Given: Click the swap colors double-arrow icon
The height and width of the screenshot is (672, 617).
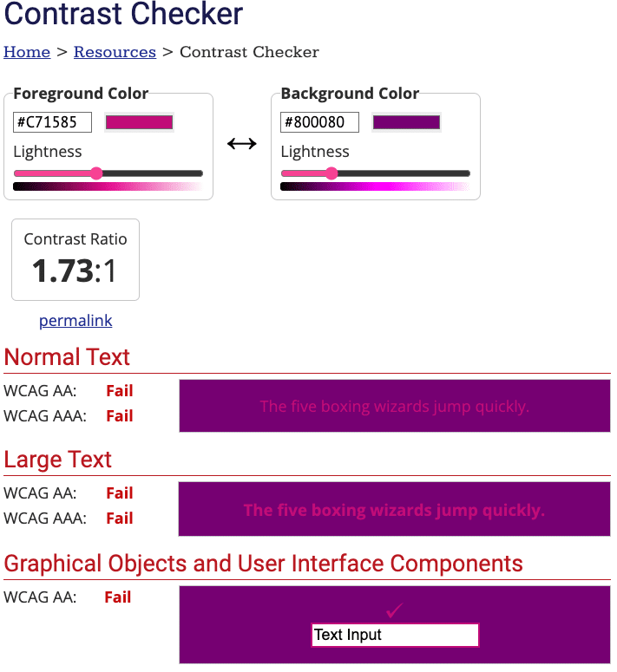Looking at the screenshot, I should (x=241, y=144).
